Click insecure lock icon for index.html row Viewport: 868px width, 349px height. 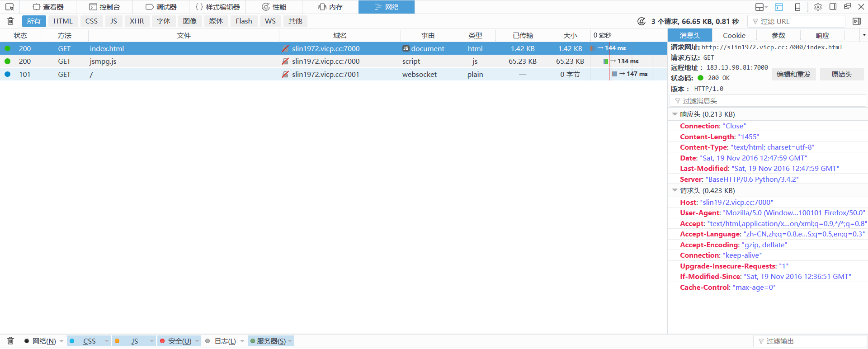coord(285,48)
